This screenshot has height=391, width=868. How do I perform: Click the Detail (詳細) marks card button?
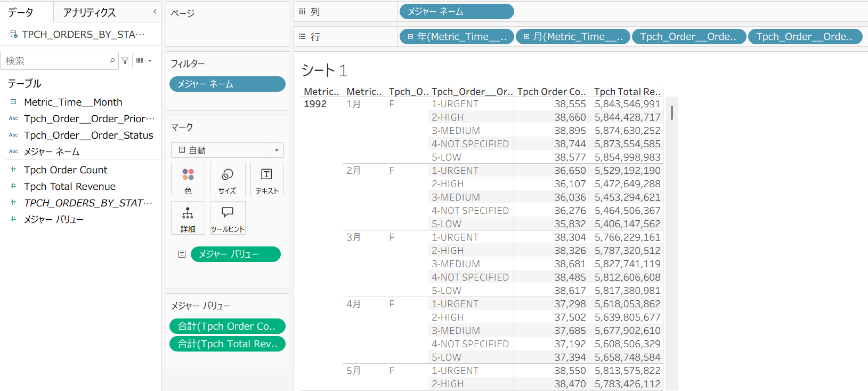coord(188,218)
